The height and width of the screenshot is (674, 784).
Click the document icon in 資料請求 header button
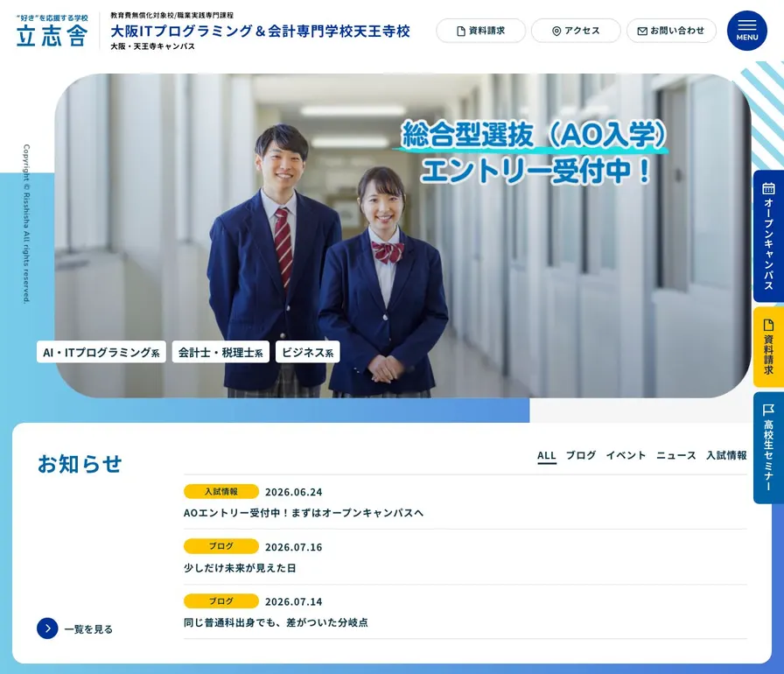click(461, 31)
